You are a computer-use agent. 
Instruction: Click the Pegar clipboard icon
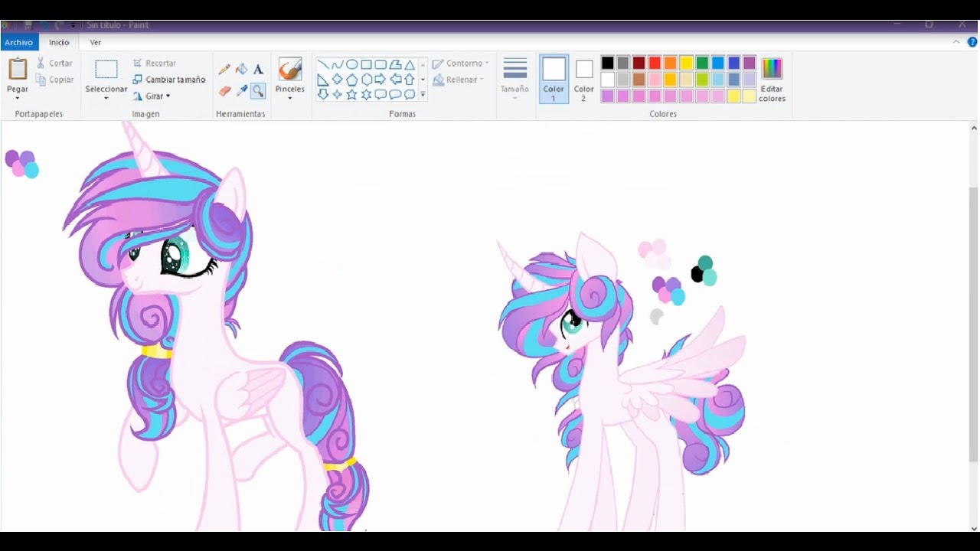(x=18, y=69)
